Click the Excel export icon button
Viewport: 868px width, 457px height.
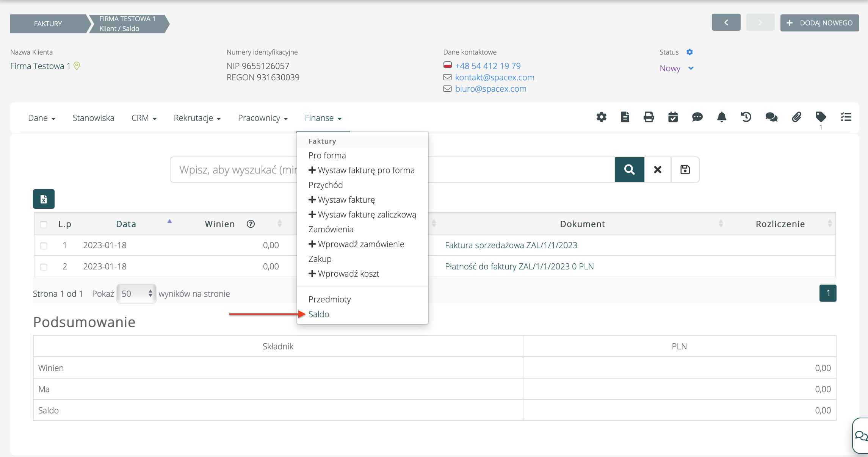(x=44, y=199)
